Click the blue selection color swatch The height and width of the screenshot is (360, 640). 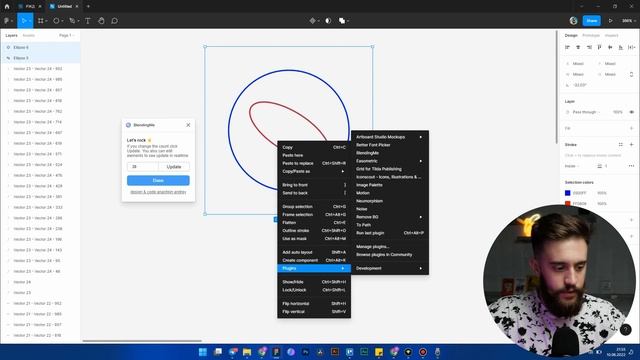click(x=567, y=193)
